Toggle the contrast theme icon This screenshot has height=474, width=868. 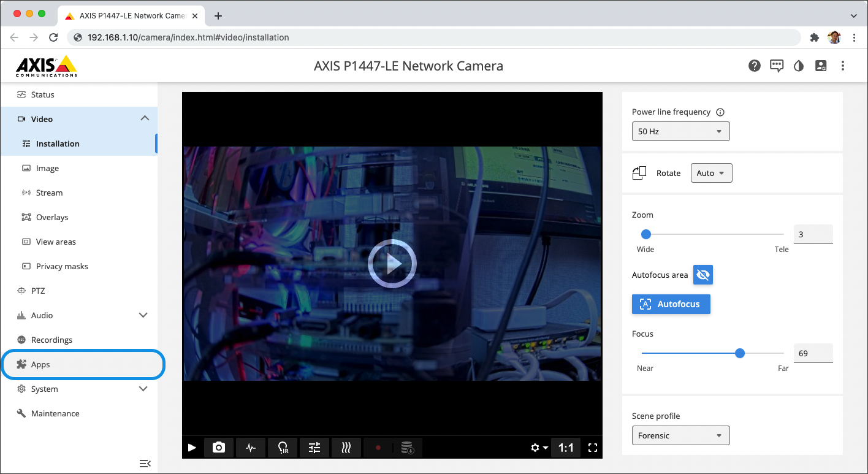[x=798, y=66]
